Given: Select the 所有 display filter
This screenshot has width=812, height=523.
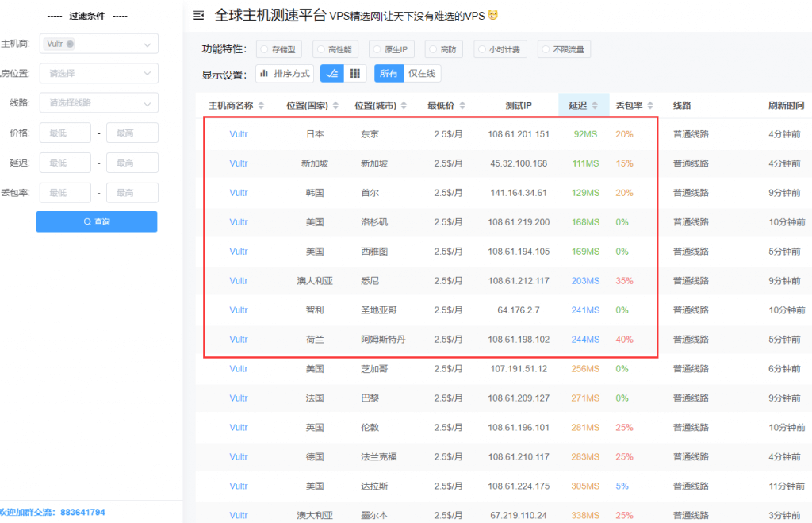Looking at the screenshot, I should tap(389, 74).
